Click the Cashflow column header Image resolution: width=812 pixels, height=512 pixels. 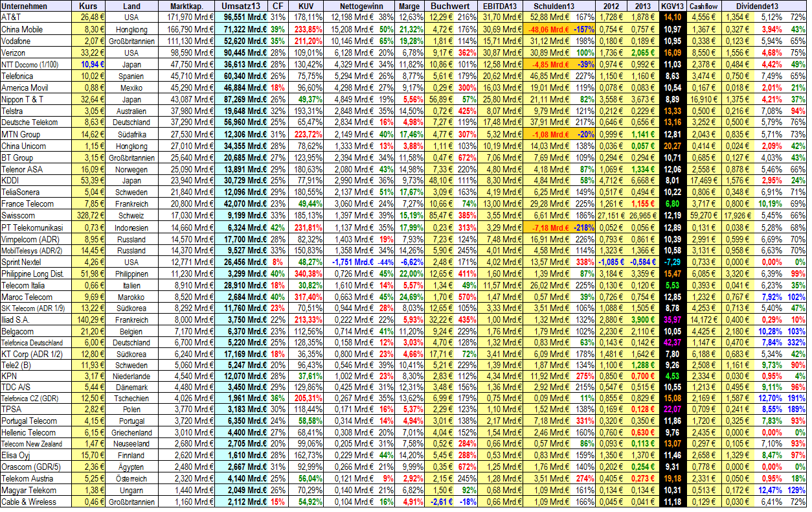pyautogui.click(x=705, y=6)
